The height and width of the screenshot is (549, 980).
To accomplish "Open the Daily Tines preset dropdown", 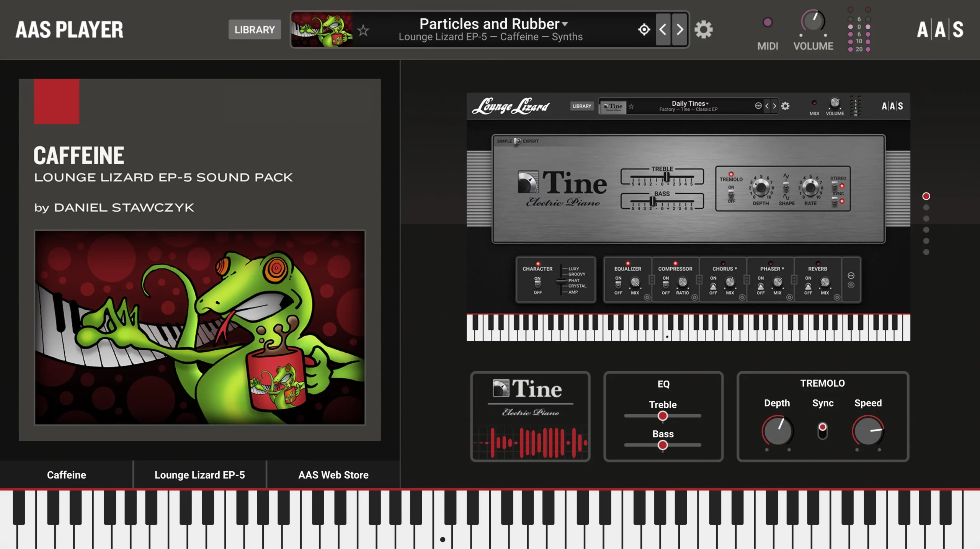I will click(690, 103).
